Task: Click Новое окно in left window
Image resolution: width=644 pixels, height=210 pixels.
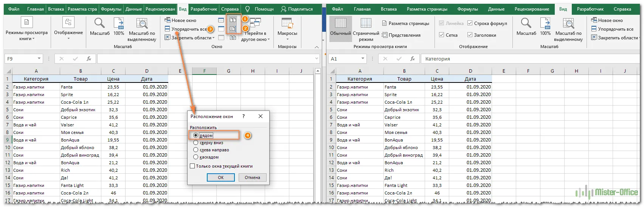Action: point(180,20)
